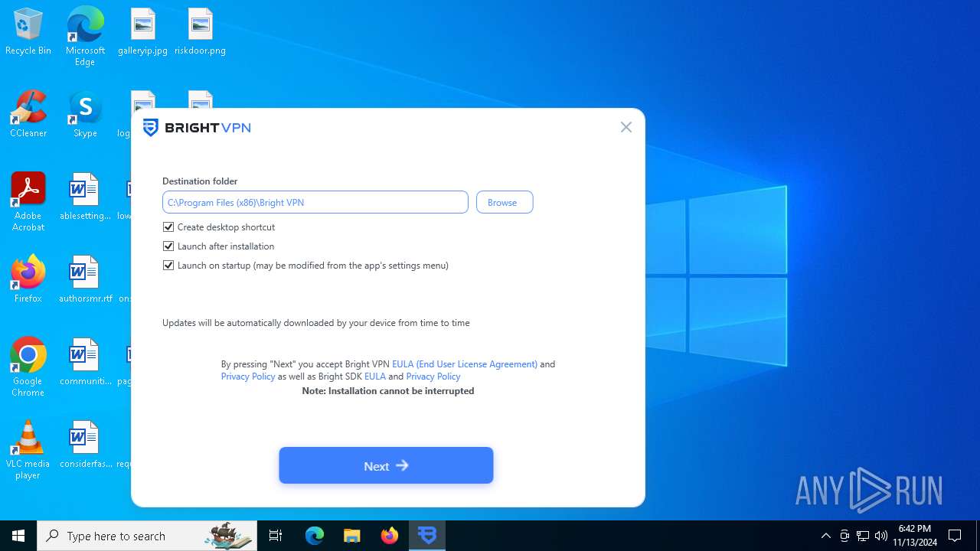980x551 pixels.
Task: Open Bright VPN Privacy Policy link
Action: tap(248, 377)
